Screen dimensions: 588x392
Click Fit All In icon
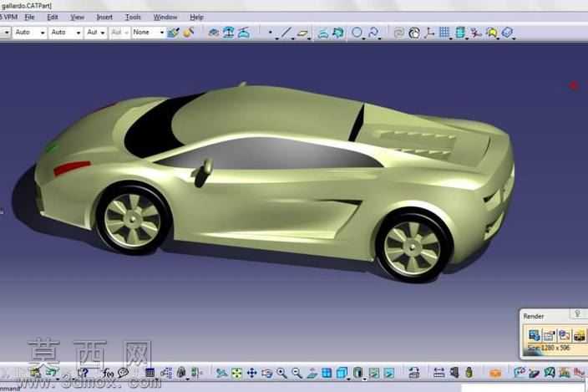click(x=236, y=373)
